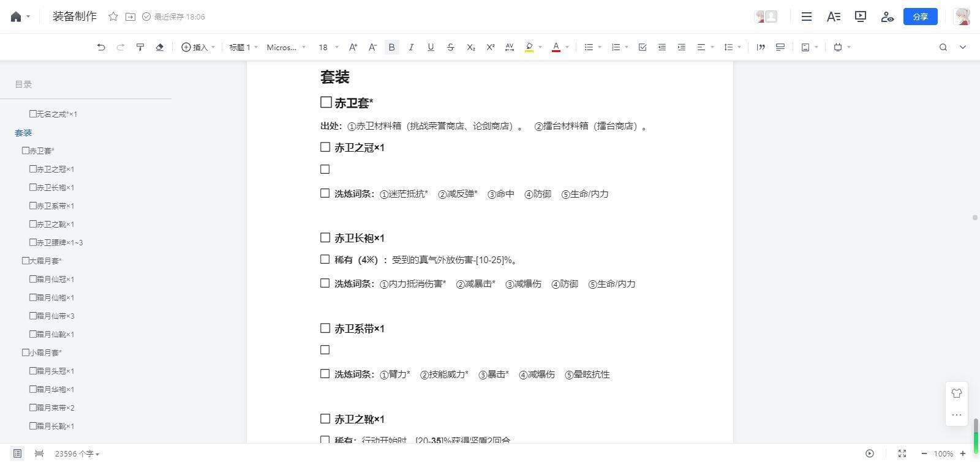Open user avatar profile menu
The image size is (980, 462).
click(963, 17)
